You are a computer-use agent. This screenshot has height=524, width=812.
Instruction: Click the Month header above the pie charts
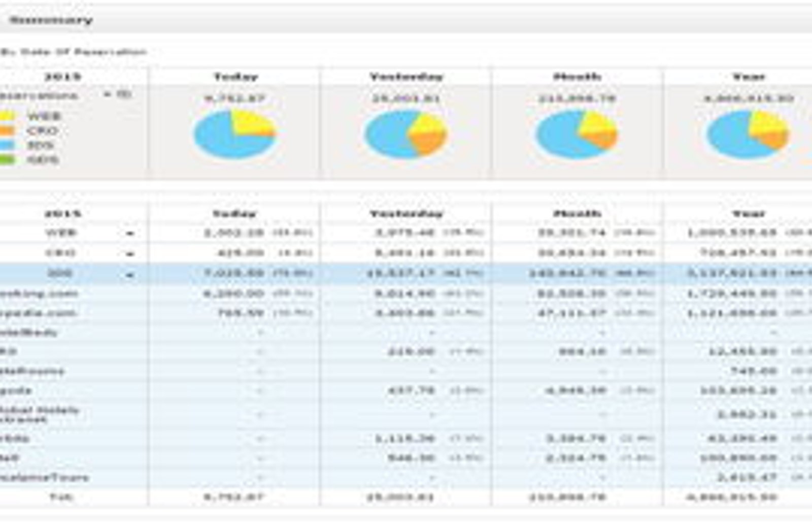[x=577, y=77]
